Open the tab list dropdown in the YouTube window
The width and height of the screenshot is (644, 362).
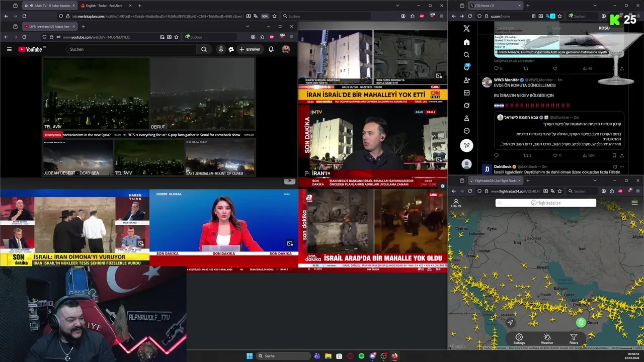[x=247, y=27]
